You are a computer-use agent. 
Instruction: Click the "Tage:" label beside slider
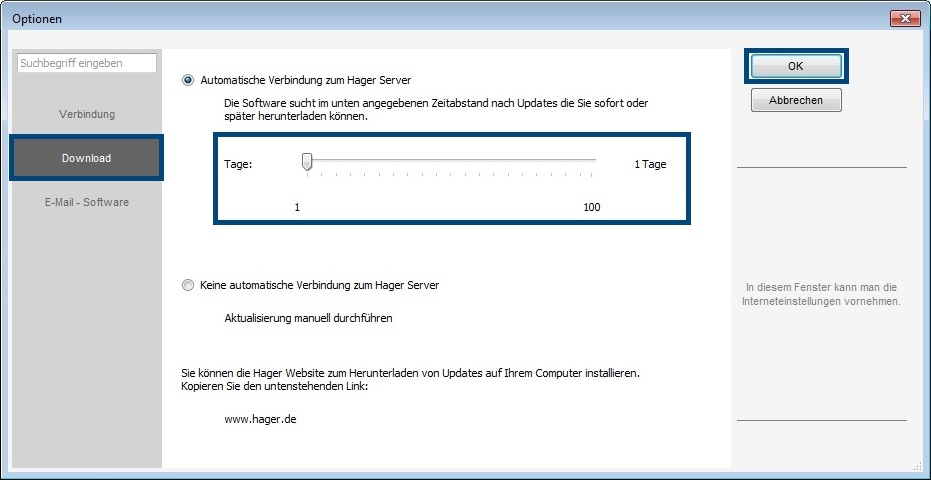click(x=238, y=164)
